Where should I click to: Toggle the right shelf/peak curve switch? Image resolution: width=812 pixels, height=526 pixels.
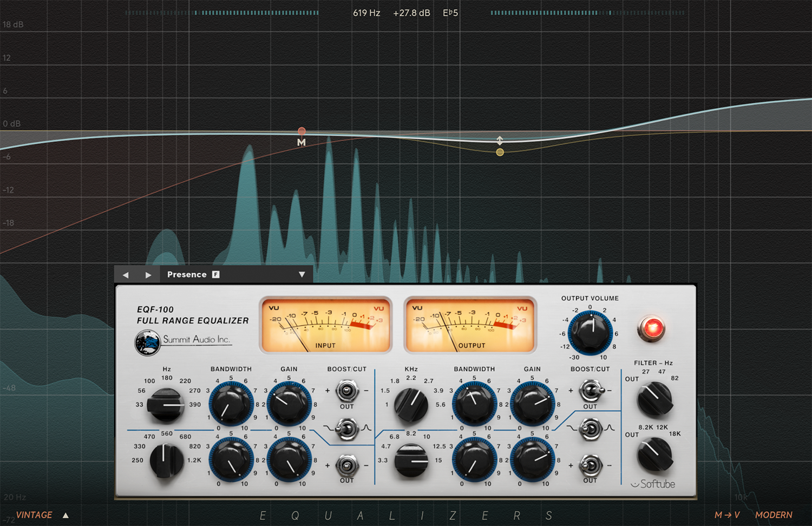pos(590,429)
